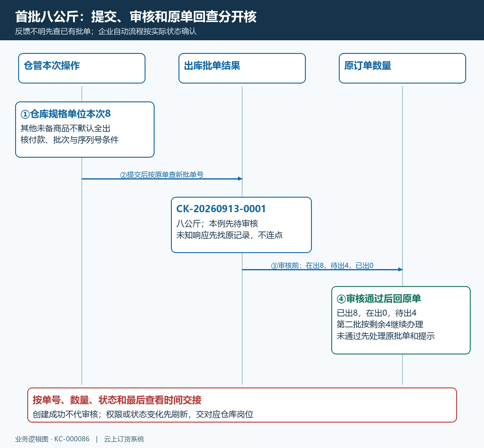Click the red heading 按单号、数量、状态和最后查看时间交接
Image resolution: width=484 pixels, height=448 pixels.
[117, 400]
